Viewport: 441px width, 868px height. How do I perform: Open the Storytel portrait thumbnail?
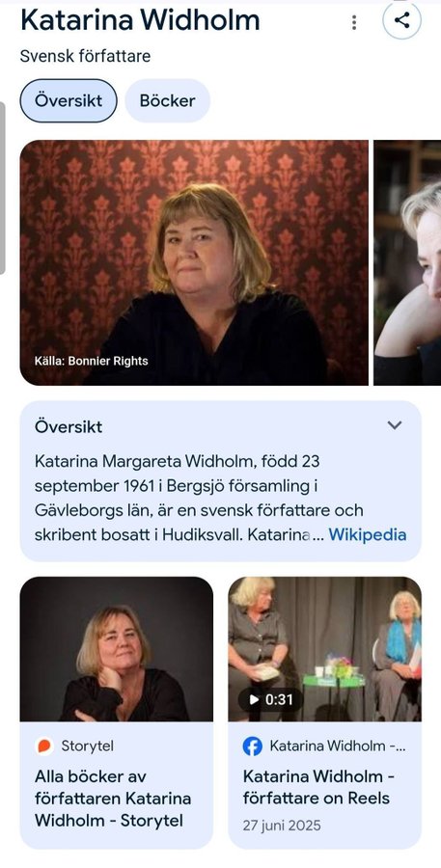(117, 649)
